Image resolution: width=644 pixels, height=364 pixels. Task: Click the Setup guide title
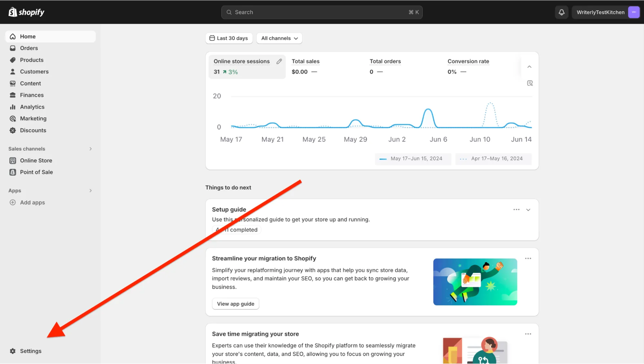coord(229,210)
